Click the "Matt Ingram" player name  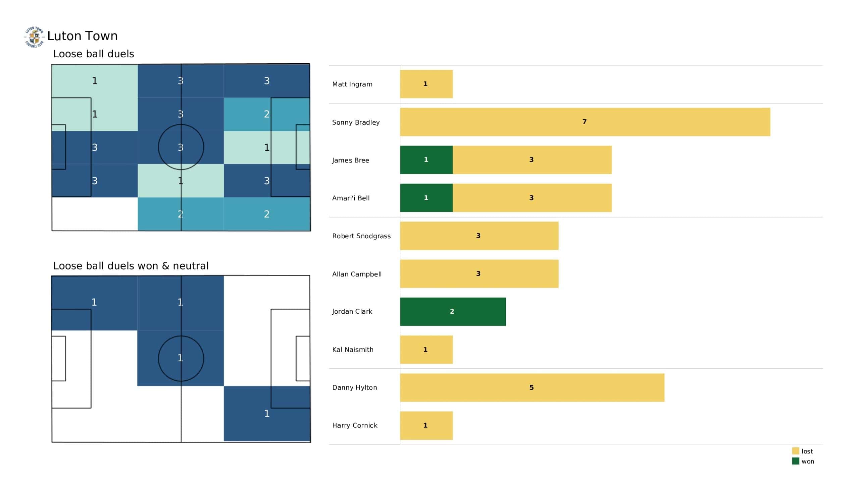[x=352, y=84]
